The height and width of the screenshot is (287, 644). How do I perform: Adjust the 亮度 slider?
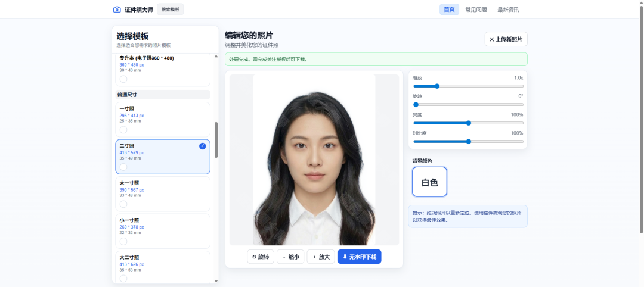(468, 123)
